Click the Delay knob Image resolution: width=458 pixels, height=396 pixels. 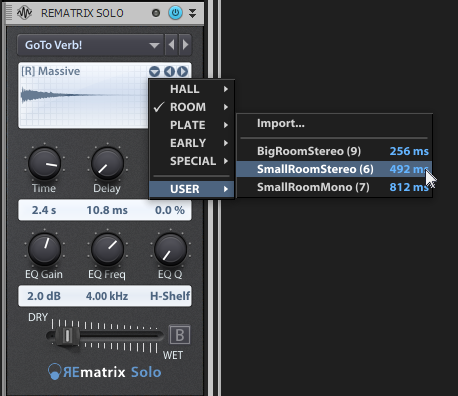(x=107, y=163)
